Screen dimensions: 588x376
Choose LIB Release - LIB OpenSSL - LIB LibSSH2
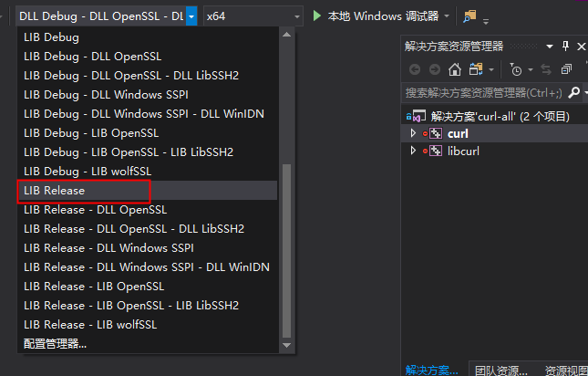tap(148, 305)
